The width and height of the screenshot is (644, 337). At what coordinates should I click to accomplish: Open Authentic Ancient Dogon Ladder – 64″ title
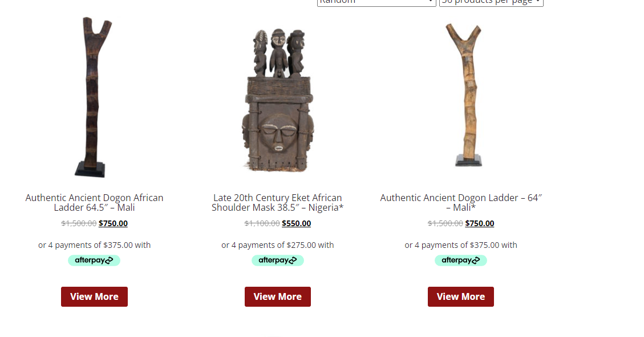461,202
